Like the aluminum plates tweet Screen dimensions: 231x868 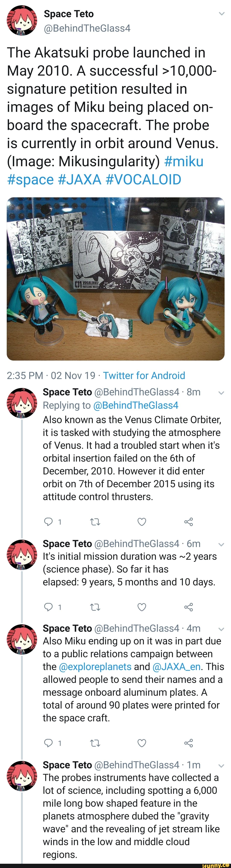tap(142, 743)
